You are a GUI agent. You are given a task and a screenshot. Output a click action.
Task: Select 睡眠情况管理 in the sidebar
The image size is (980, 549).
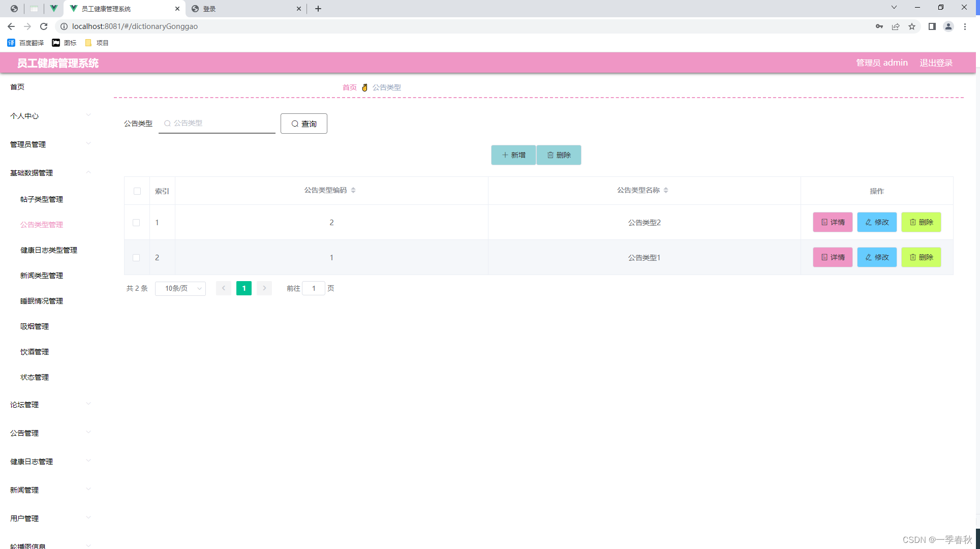[x=41, y=300]
